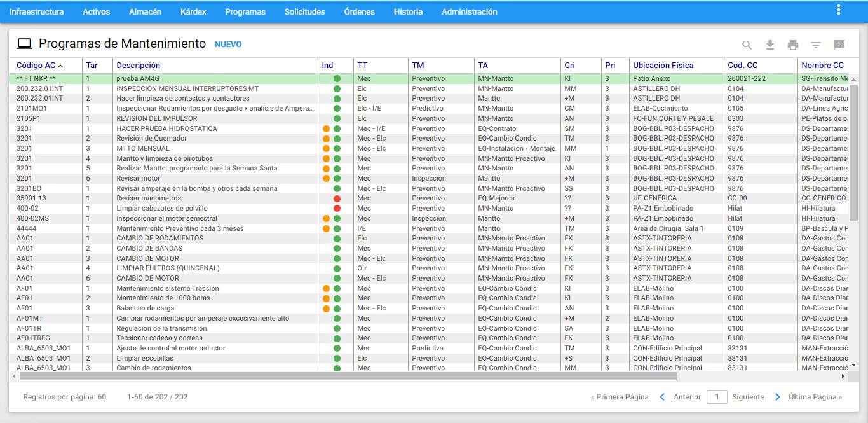The width and height of the screenshot is (868, 423).
Task: Sort by Nombre CC column header
Action: tap(823, 66)
